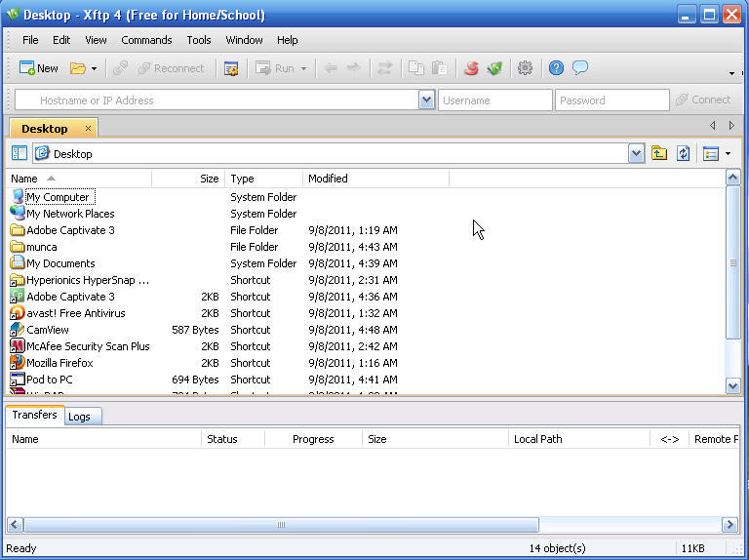Click the Connect button
Image resolution: width=749 pixels, height=560 pixels.
703,100
